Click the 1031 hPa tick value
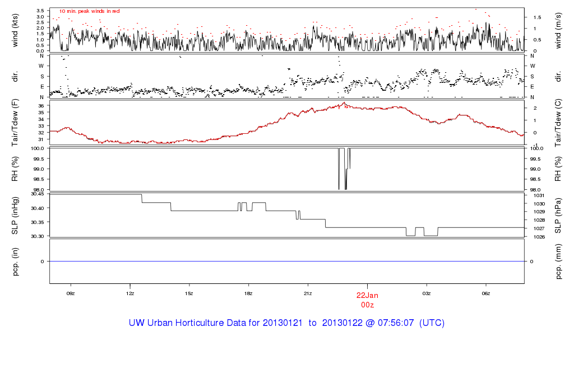The height and width of the screenshot is (392, 574). tap(539, 195)
